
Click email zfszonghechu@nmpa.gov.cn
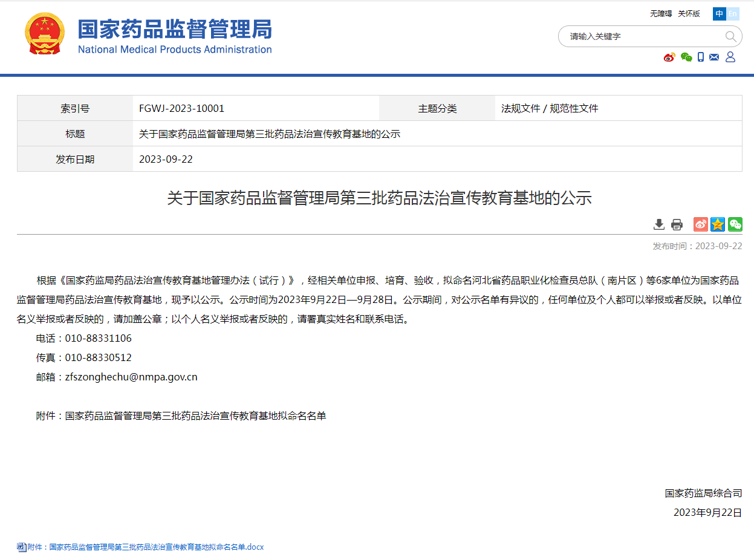point(131,377)
